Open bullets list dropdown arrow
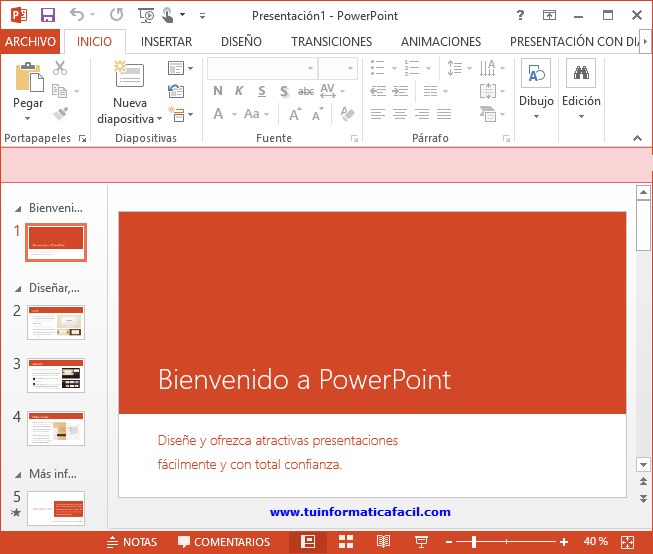Viewport: 653px width, 554px height. [x=394, y=68]
